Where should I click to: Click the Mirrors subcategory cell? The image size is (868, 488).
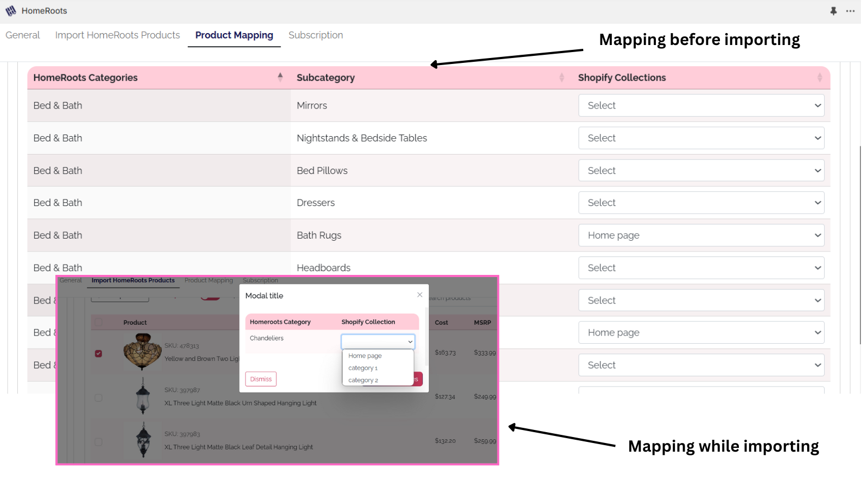[x=312, y=106]
